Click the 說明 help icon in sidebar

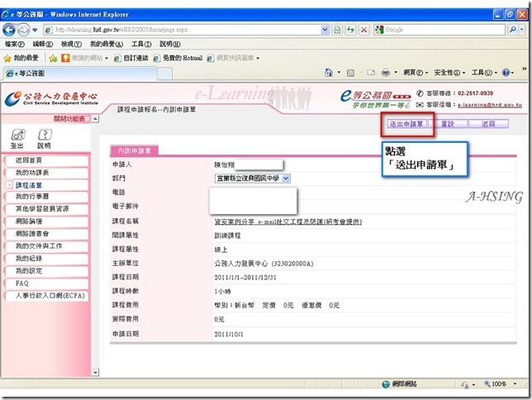point(44,139)
